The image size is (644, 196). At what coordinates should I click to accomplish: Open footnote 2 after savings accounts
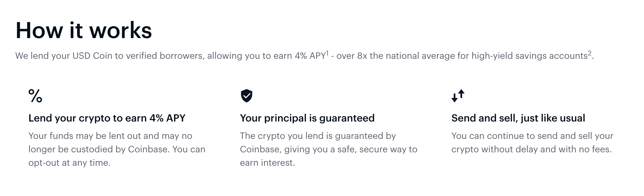[x=589, y=53]
